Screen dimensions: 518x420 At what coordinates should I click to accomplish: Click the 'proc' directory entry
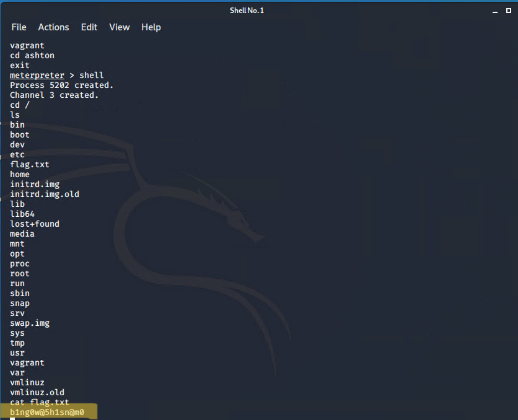pos(20,264)
